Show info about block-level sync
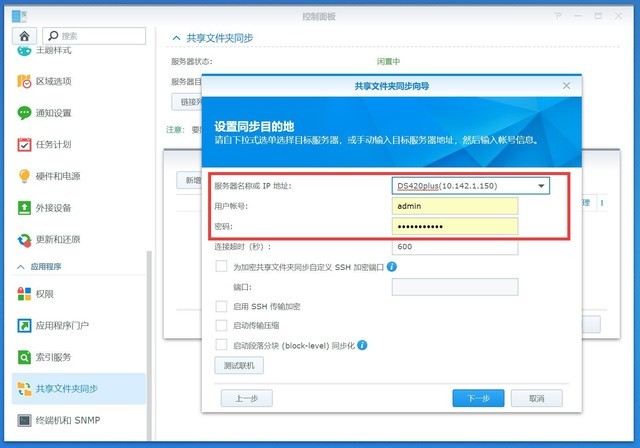Screen dimensions: 640x448 (362, 345)
